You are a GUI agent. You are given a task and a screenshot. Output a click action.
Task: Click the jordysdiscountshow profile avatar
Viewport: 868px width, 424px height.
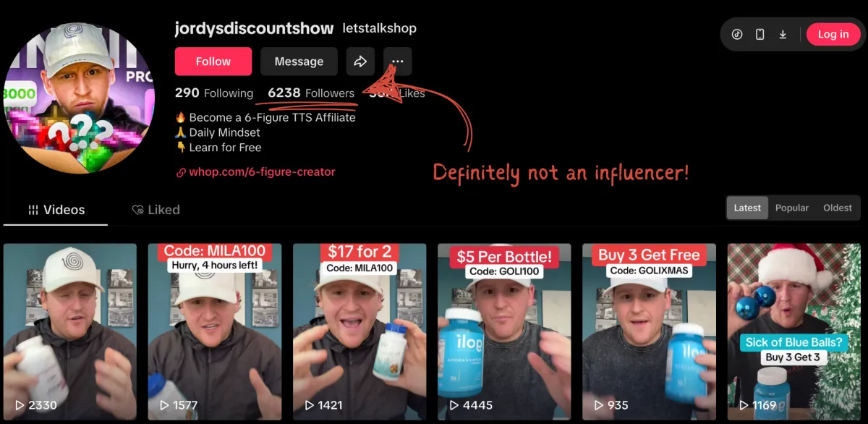(x=79, y=98)
